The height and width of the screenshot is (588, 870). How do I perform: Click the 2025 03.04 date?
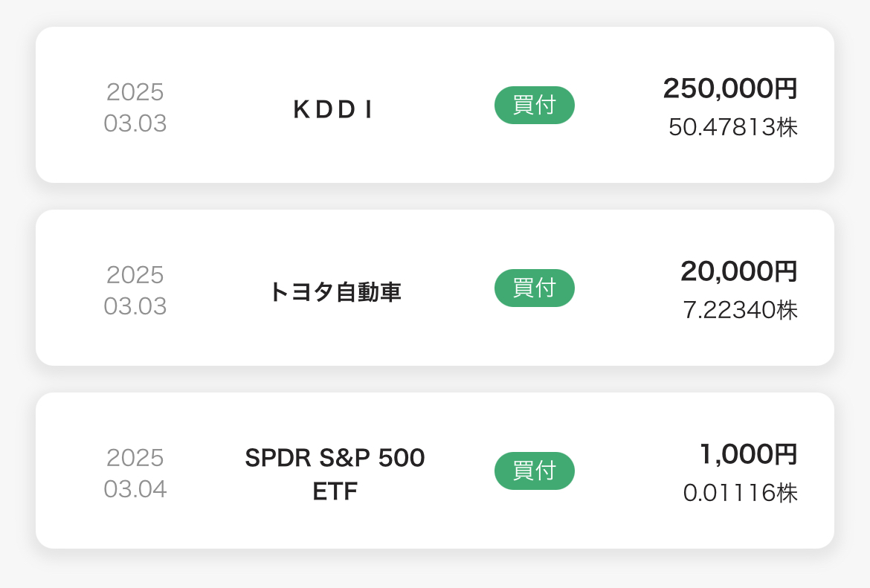135,474
